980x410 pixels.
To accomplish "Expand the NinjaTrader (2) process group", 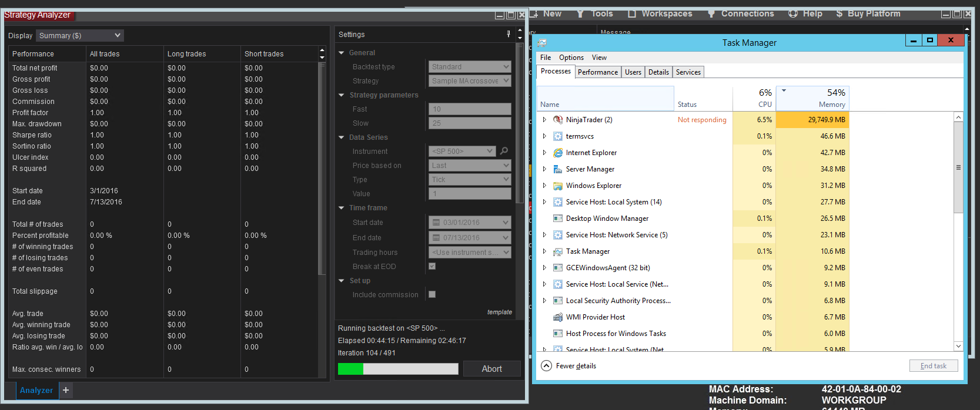I will pyautogui.click(x=544, y=120).
